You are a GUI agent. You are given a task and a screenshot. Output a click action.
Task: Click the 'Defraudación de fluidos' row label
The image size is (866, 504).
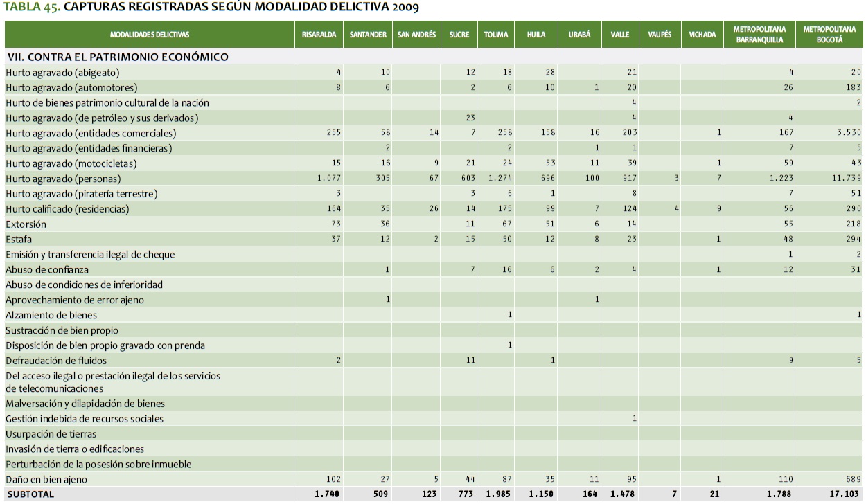click(56, 361)
